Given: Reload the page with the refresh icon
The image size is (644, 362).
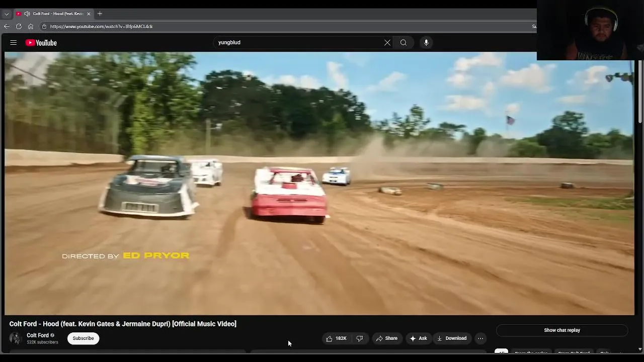Looking at the screenshot, I should 19,26.
